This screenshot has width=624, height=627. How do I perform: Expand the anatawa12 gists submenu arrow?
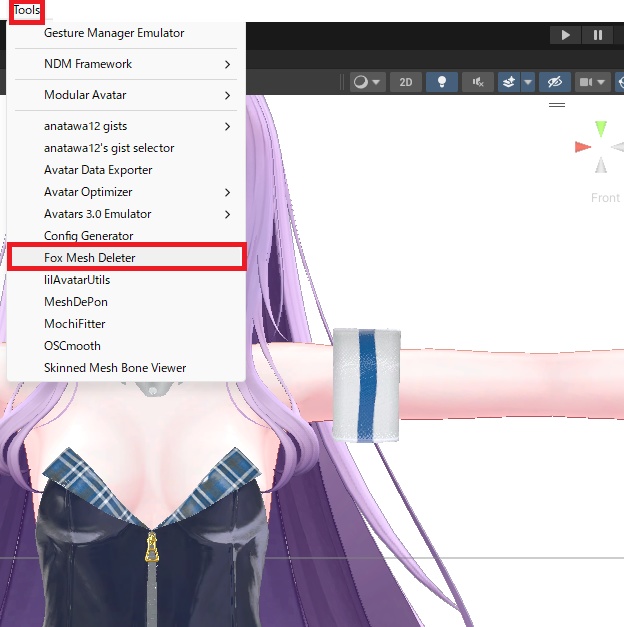227,126
